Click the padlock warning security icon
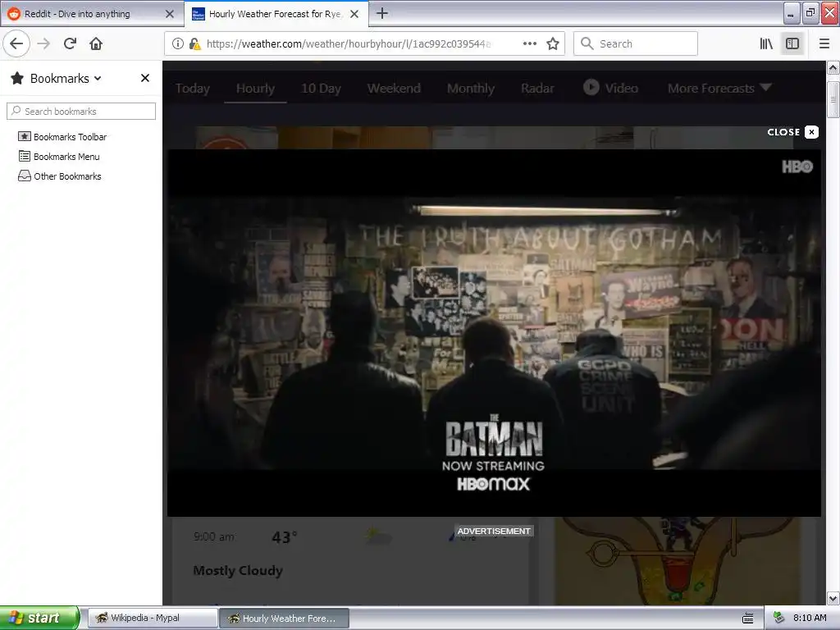This screenshot has width=840, height=630. [195, 44]
